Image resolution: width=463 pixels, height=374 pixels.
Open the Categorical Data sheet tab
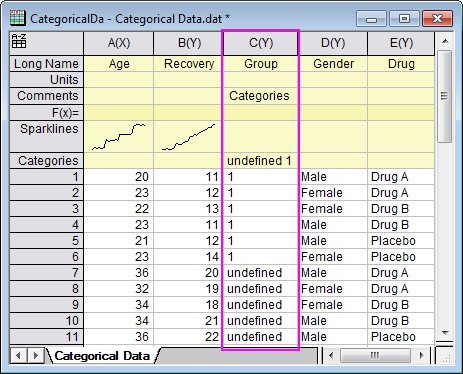click(x=102, y=356)
